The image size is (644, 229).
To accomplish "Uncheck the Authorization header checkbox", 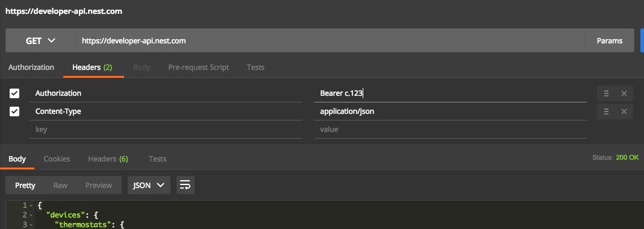I will (14, 93).
